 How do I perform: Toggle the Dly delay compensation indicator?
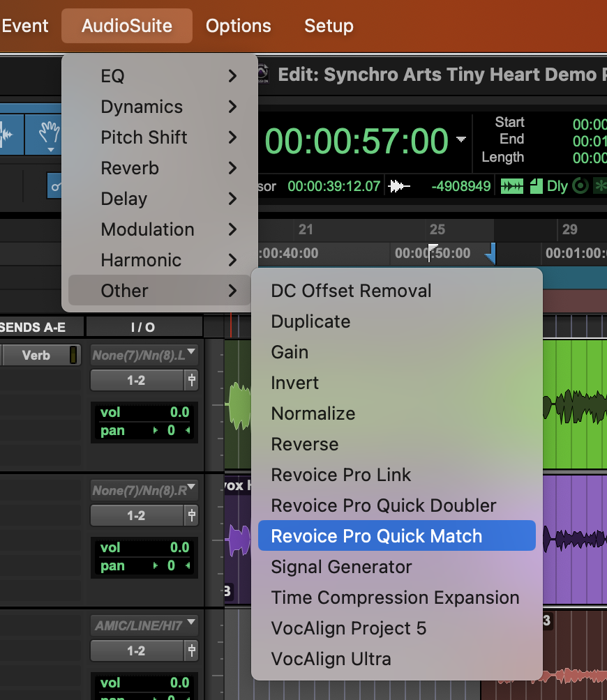tap(557, 186)
